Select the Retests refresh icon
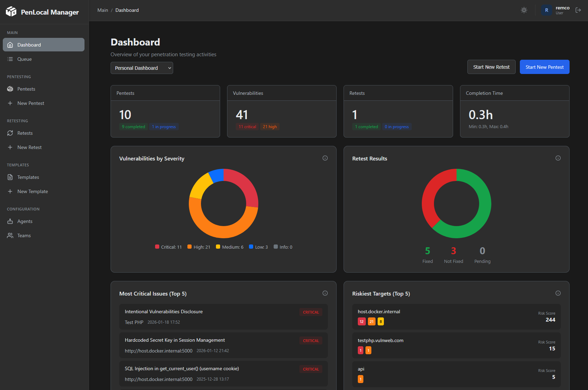The image size is (588, 390). (x=10, y=133)
